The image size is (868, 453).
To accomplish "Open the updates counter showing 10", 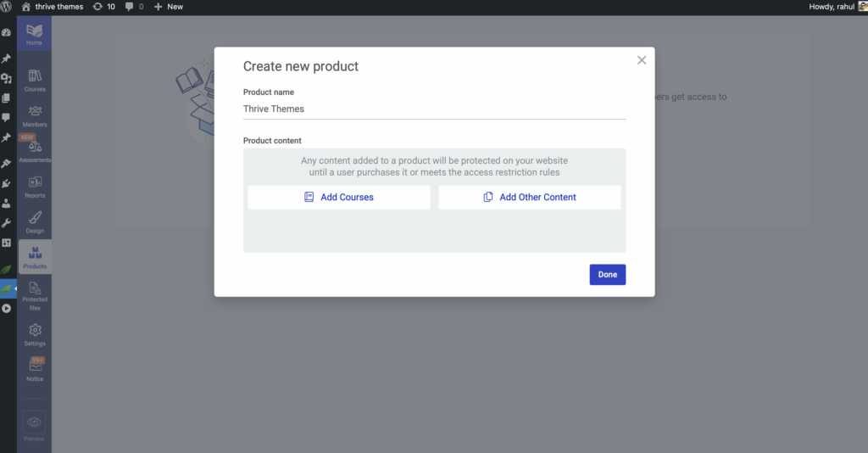I will (104, 6).
